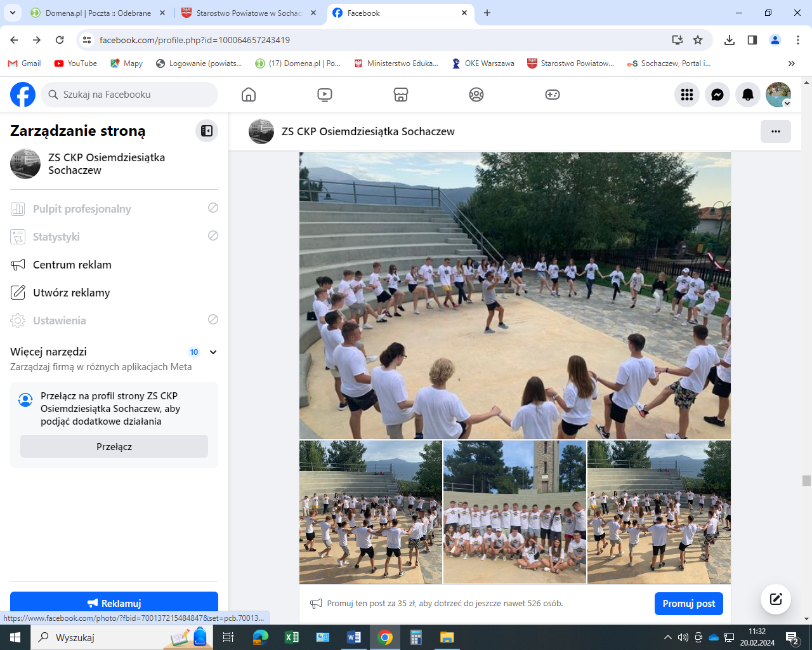Viewport: 812px width, 650px height.
Task: Open the account profile picture menu
Action: click(778, 95)
